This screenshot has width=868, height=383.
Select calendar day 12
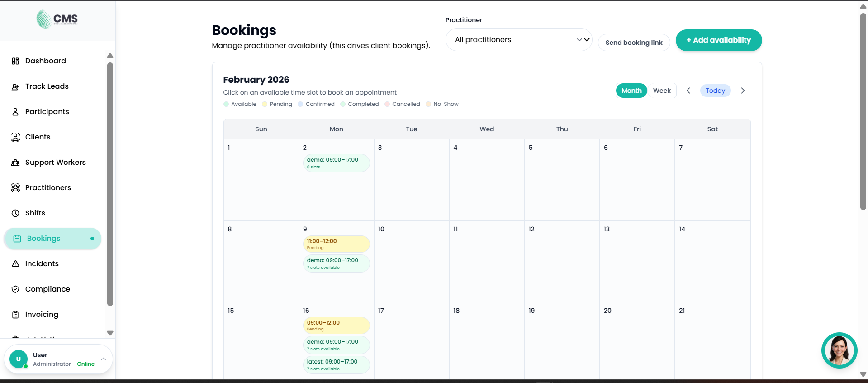pos(562,261)
